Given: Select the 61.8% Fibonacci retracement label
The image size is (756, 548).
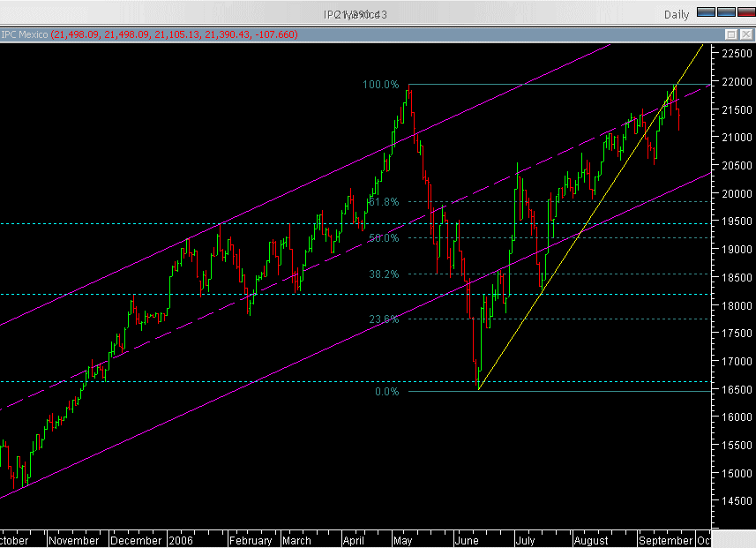Looking at the screenshot, I should pyautogui.click(x=383, y=202).
